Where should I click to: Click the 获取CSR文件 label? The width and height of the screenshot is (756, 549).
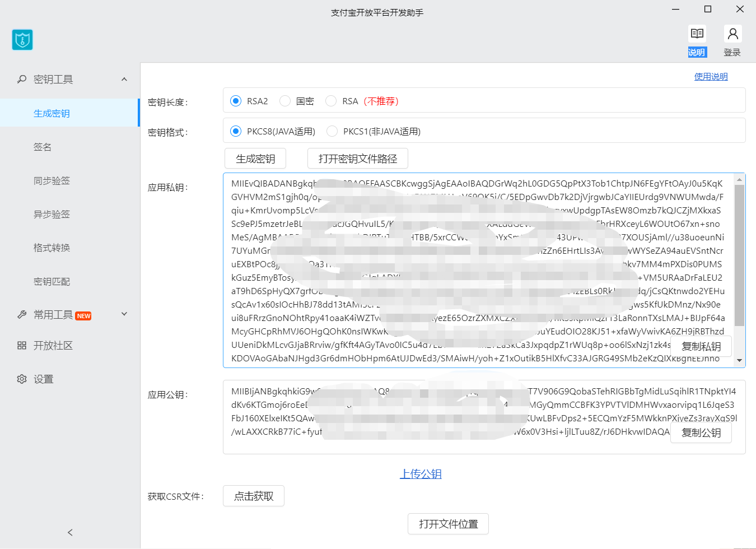[x=176, y=496]
